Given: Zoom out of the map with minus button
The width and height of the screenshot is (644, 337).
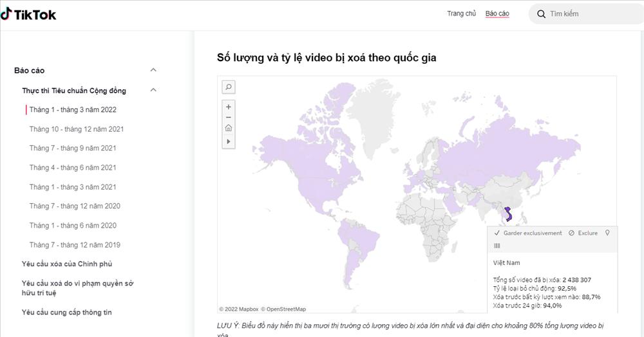Looking at the screenshot, I should [x=229, y=117].
